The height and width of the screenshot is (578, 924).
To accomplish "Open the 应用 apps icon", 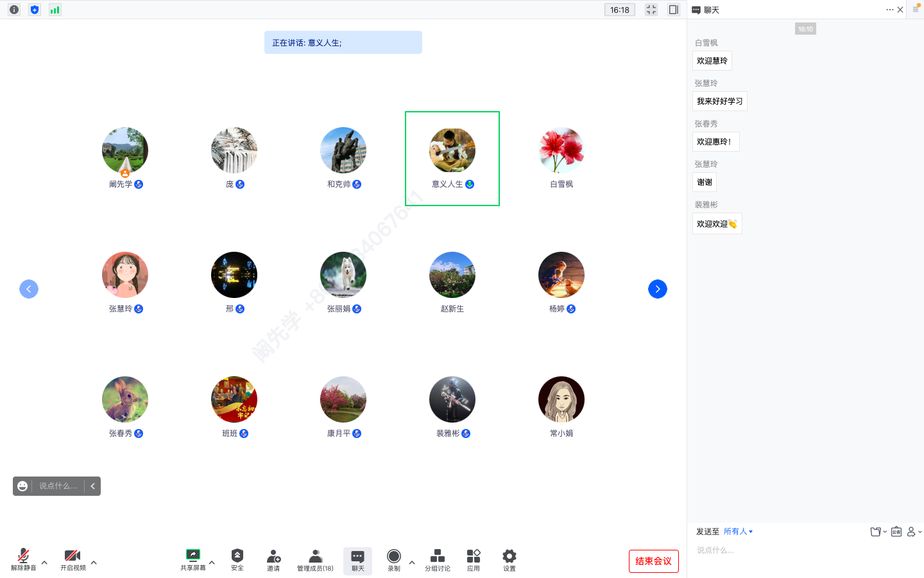I will [x=474, y=559].
